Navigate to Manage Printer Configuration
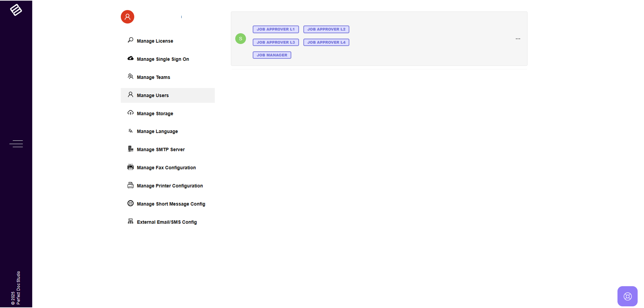 pyautogui.click(x=170, y=186)
